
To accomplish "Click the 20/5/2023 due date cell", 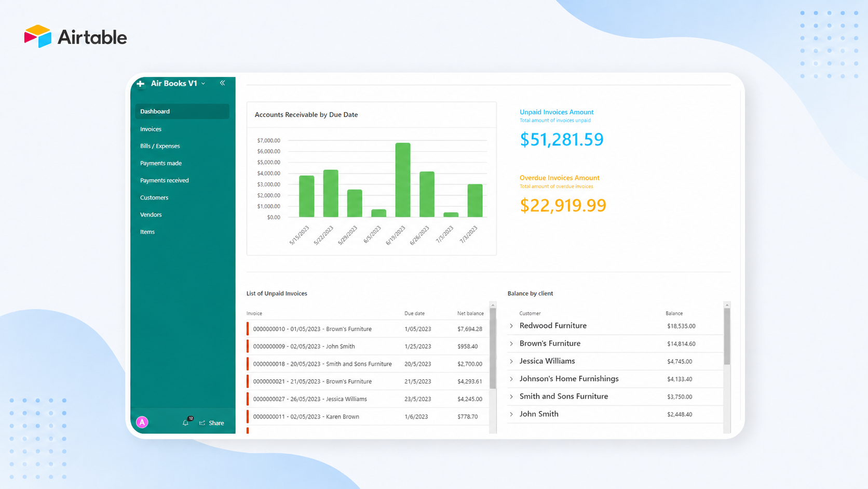I will 418,364.
